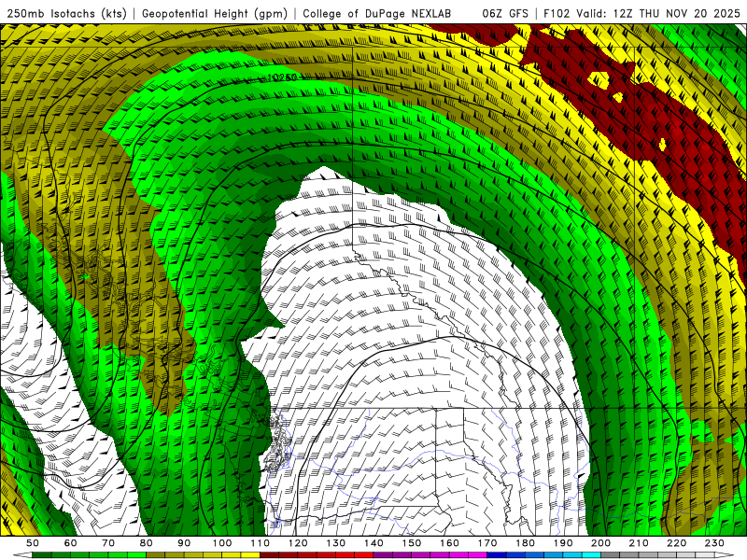The image size is (747, 560).
Task: Click the '06Z GFS' model run label
Action: [505, 13]
